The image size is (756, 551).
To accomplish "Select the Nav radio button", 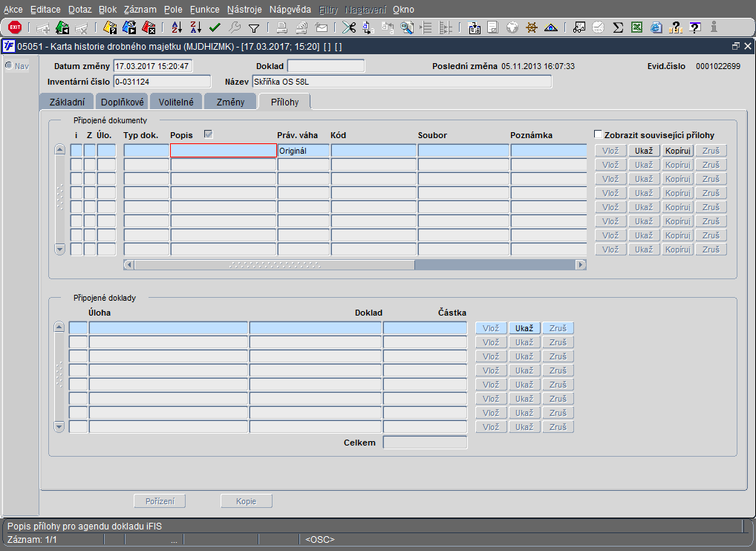I will point(9,66).
